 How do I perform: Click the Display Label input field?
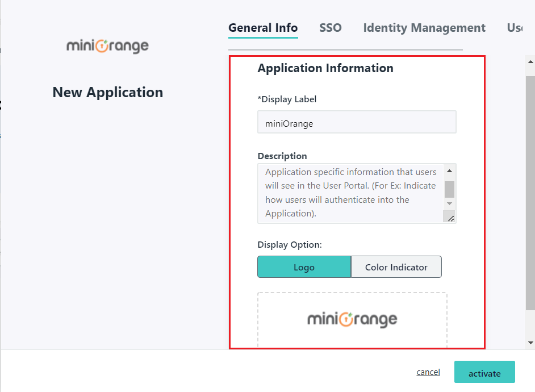pyautogui.click(x=357, y=122)
